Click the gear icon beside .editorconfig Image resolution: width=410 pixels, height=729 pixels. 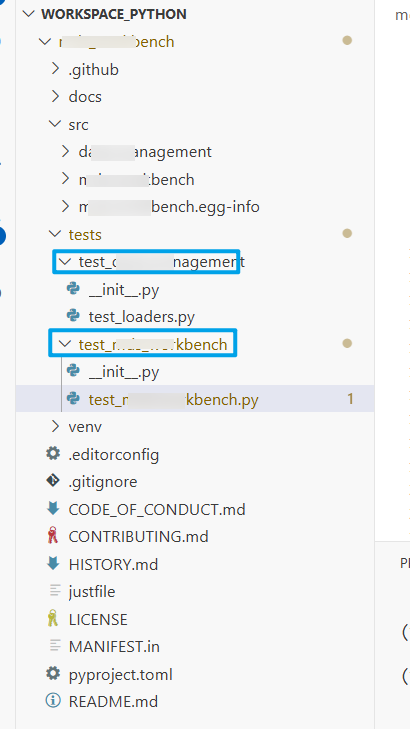tap(53, 453)
